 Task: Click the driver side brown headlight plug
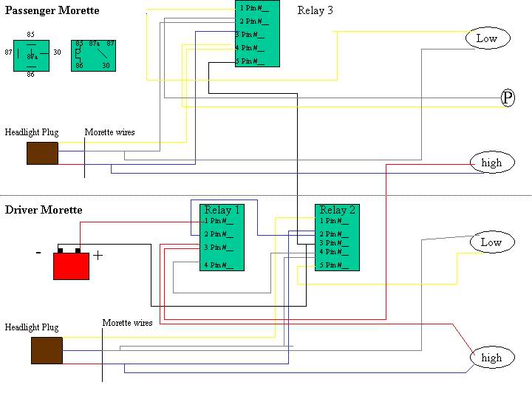click(47, 350)
